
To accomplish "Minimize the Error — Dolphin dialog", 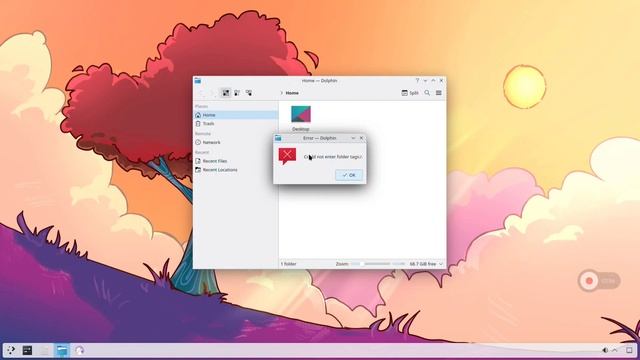I will (353, 138).
